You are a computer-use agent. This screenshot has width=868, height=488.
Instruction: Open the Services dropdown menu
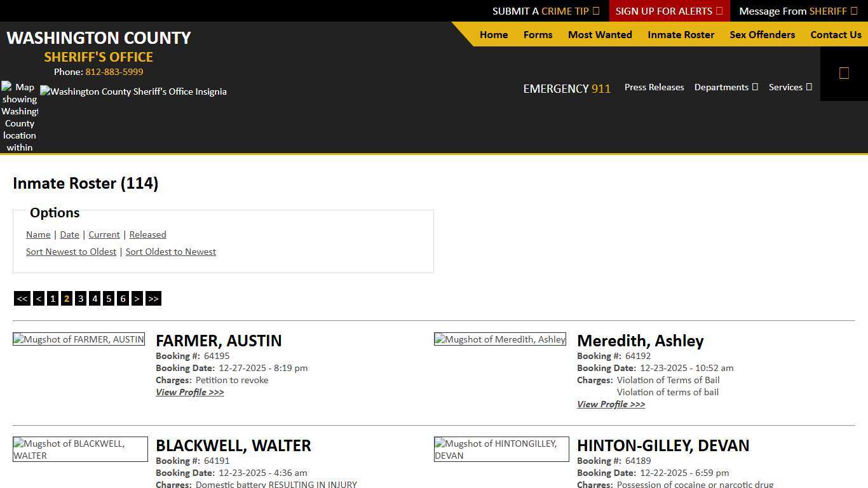(x=790, y=87)
